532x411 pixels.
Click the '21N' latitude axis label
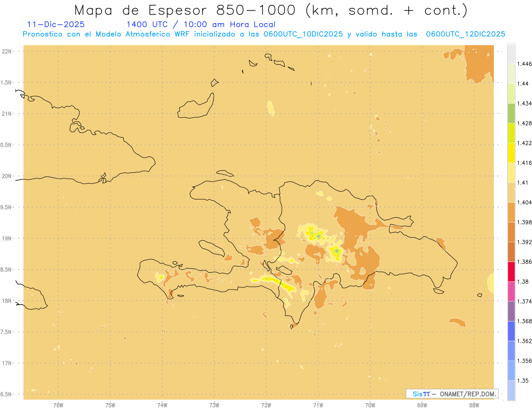[8, 114]
